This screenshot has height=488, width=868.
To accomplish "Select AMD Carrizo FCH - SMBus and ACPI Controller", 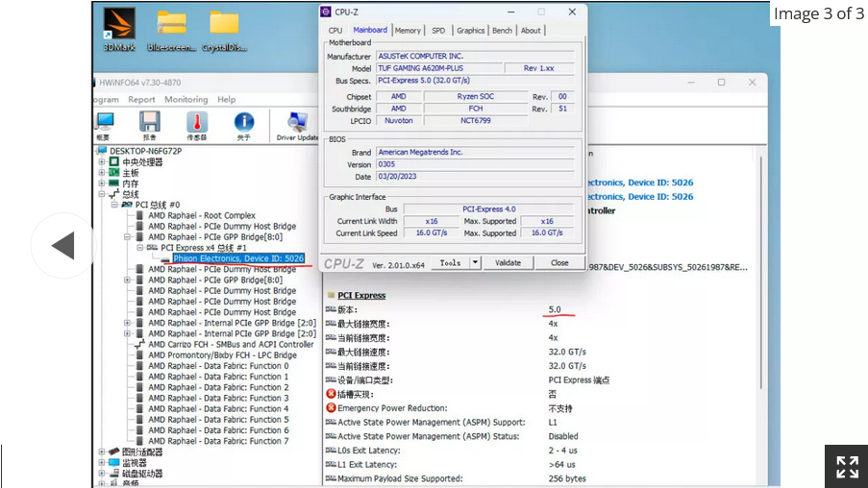I will [x=231, y=345].
